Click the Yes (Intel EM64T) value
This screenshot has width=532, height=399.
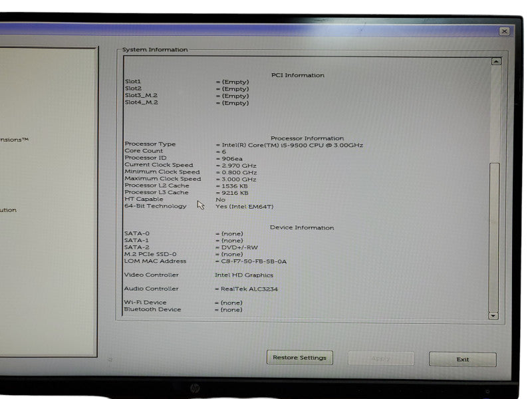(x=244, y=207)
